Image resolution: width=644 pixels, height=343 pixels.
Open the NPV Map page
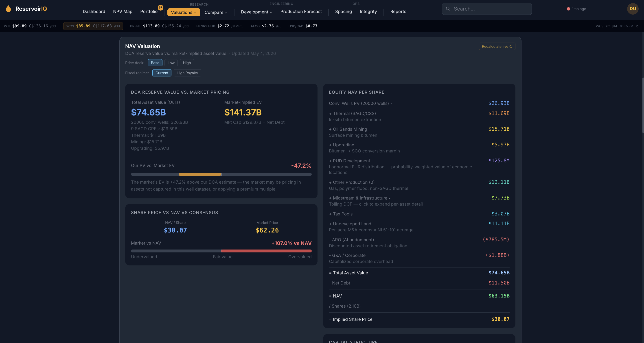(x=123, y=11)
